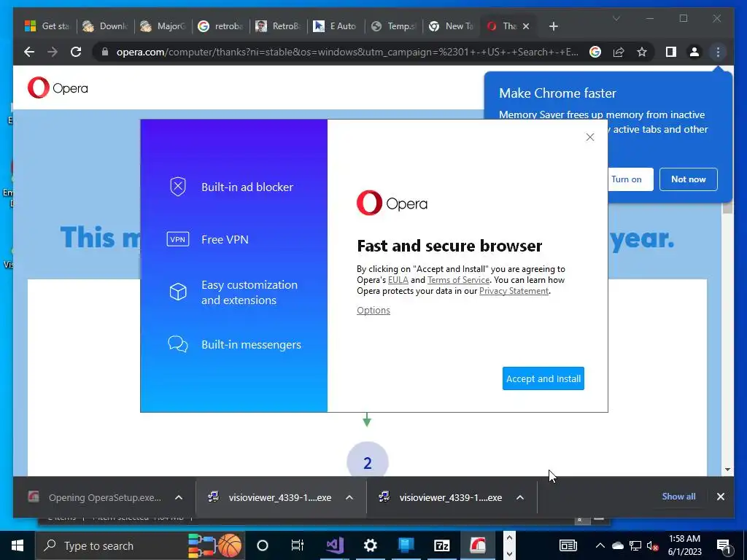Switch to the Temp.s tab
747x560 pixels.
393,26
